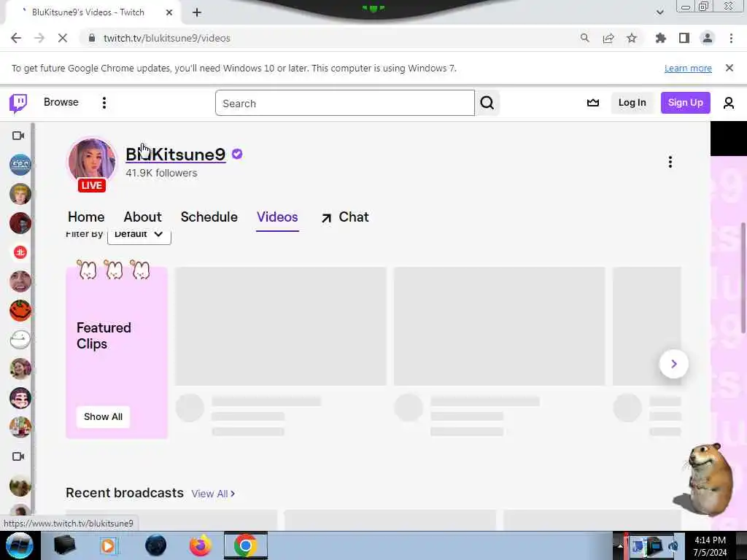The height and width of the screenshot is (560, 747).
Task: Click the page vertical scrollbar thumb
Action: (743, 279)
